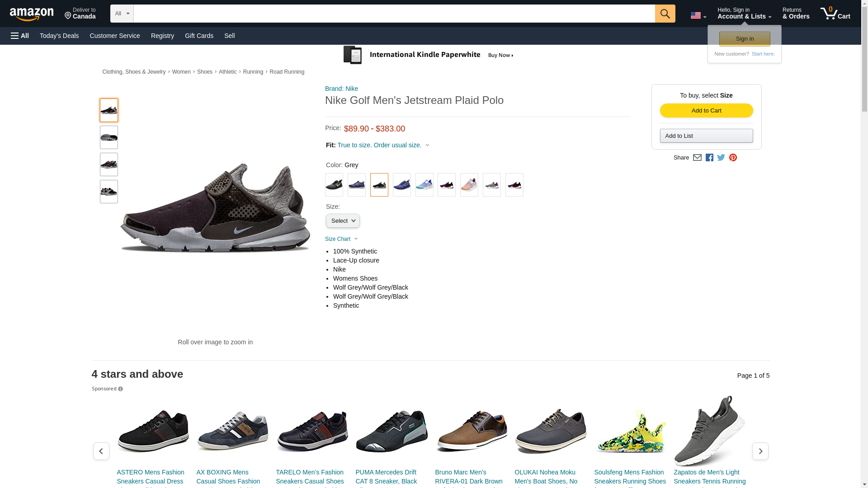This screenshot has width=868, height=488.
Task: Share product via email envelope icon
Action: click(x=697, y=158)
